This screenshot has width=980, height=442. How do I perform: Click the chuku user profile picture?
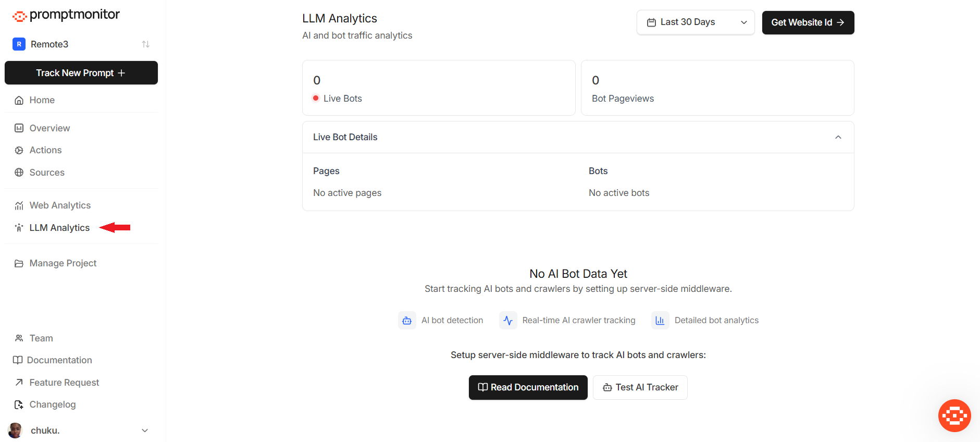(x=16, y=431)
